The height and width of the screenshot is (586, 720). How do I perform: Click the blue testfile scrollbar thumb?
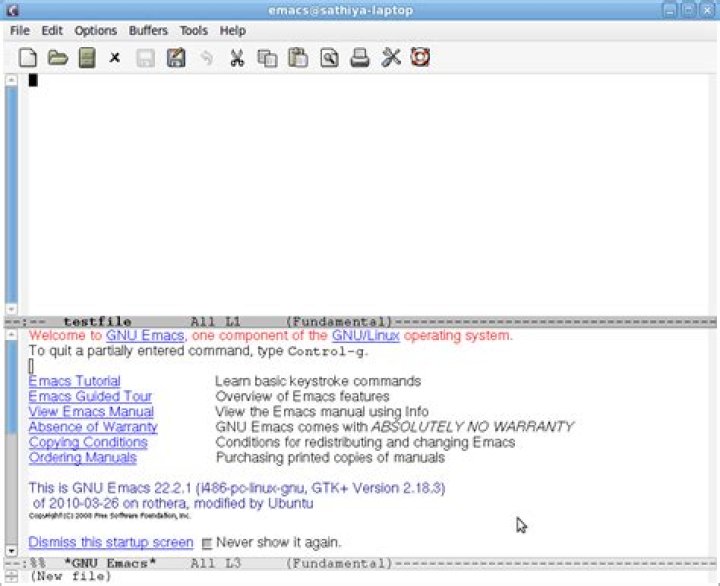pyautogui.click(x=11, y=194)
